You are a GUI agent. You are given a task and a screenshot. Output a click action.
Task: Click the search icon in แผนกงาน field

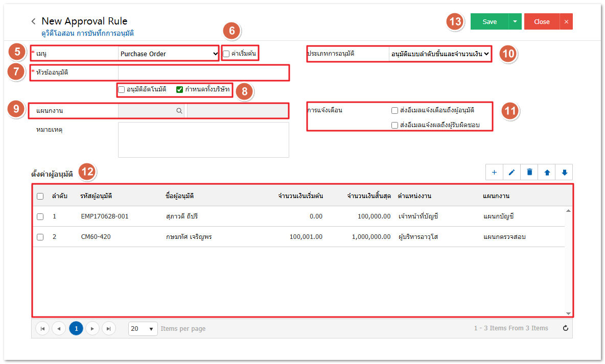[179, 110]
